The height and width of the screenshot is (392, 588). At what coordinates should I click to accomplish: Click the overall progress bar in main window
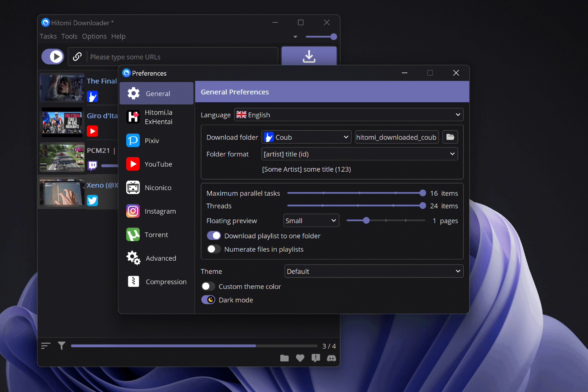(x=194, y=346)
